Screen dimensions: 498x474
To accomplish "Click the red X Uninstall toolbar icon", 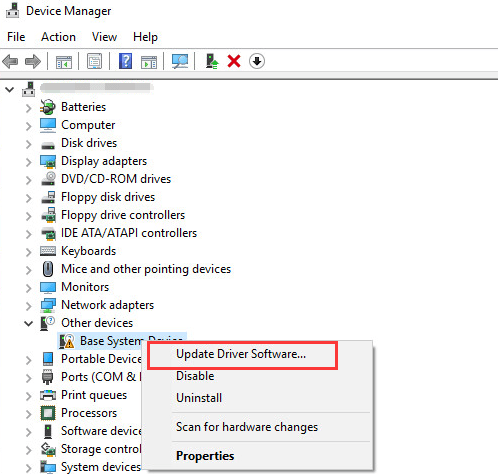I will pos(234,61).
